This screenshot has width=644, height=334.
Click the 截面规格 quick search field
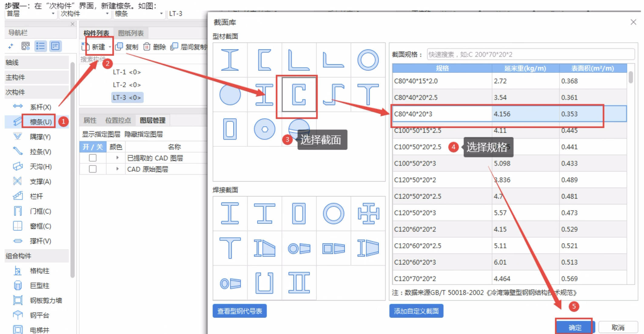coord(531,54)
